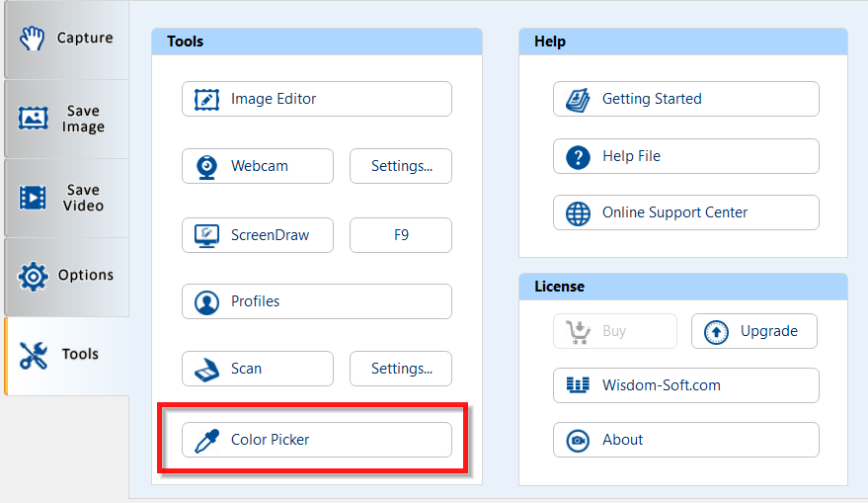Click the Scan scanner icon
Image resolution: width=868 pixels, height=503 pixels.
tap(206, 369)
